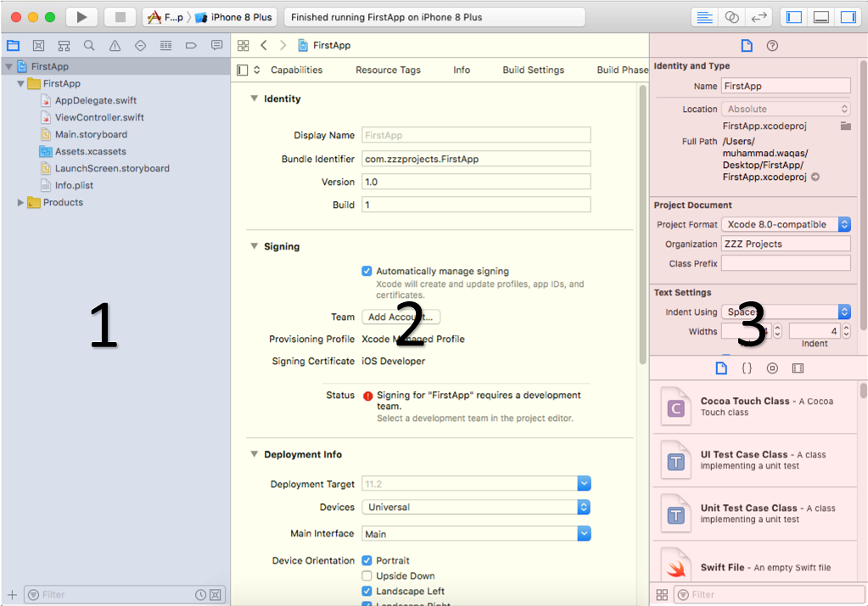Collapse the Deployment Info section
Viewport: 868px width, 606px height.
[254, 454]
